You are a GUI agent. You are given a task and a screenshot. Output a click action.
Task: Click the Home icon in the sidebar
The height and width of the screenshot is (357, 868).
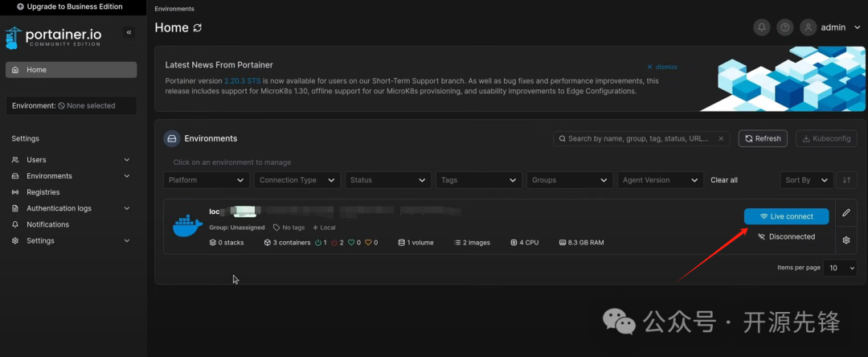point(15,70)
